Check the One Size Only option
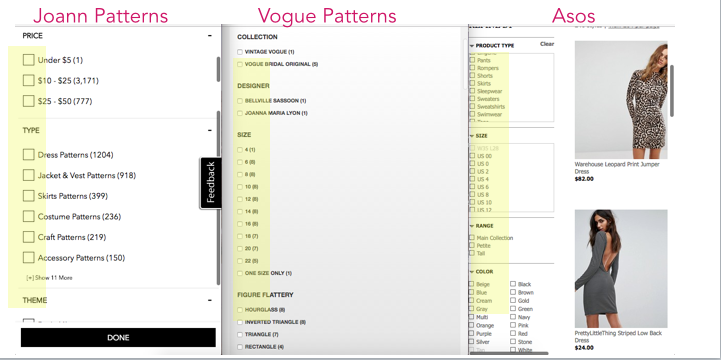The width and height of the screenshot is (721, 360). [x=240, y=273]
